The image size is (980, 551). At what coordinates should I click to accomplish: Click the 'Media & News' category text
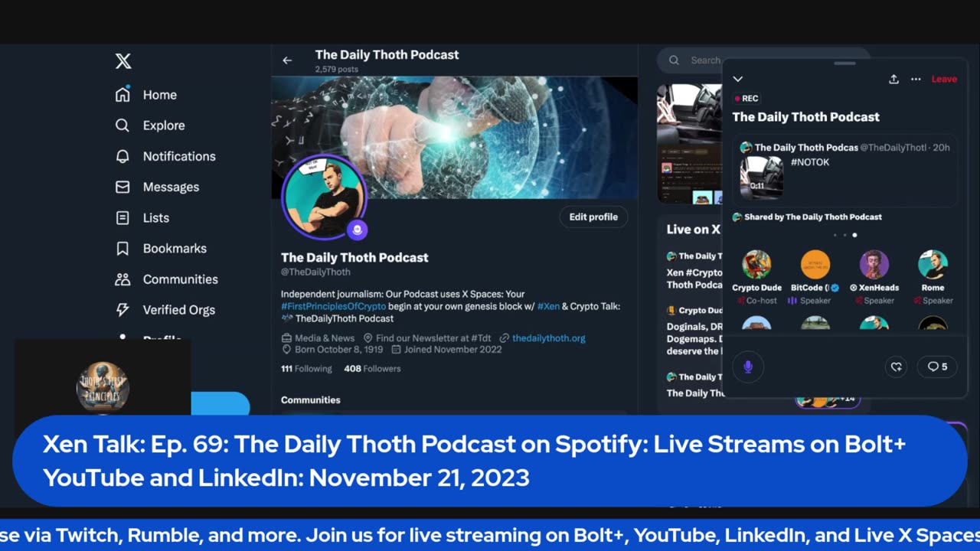click(325, 338)
